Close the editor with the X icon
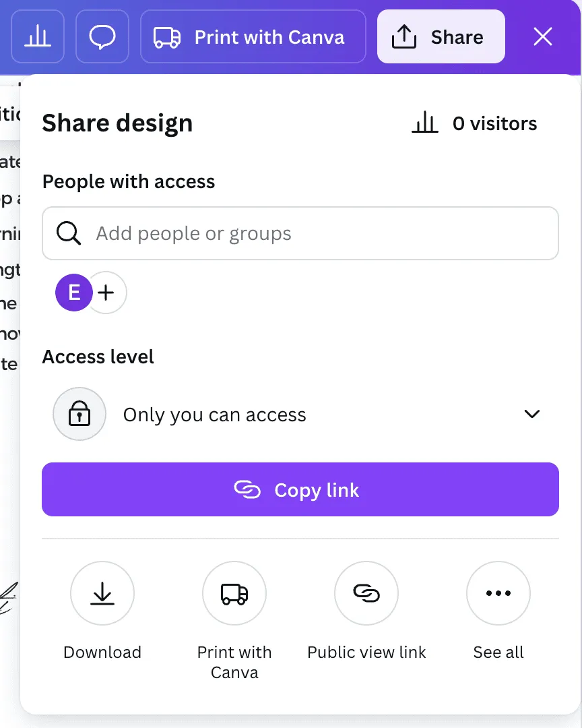582x728 pixels. point(542,36)
